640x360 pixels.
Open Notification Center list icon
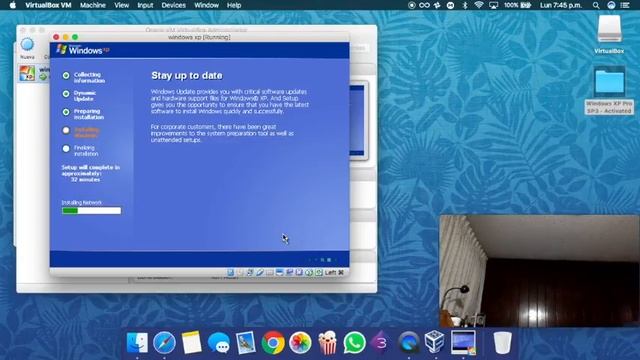(625, 5)
